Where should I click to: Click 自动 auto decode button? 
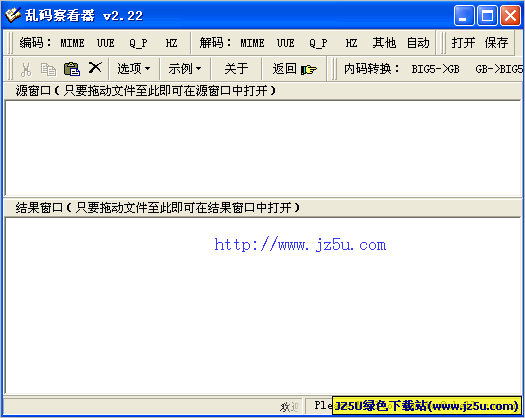click(418, 43)
